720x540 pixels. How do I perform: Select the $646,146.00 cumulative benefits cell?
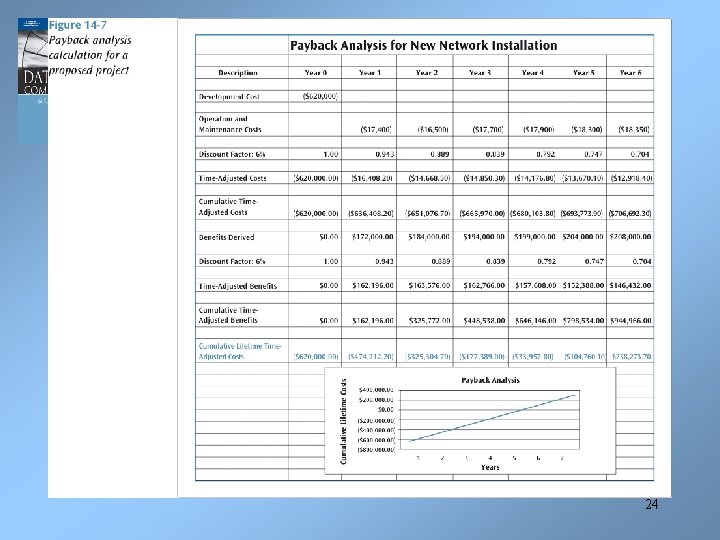point(535,321)
